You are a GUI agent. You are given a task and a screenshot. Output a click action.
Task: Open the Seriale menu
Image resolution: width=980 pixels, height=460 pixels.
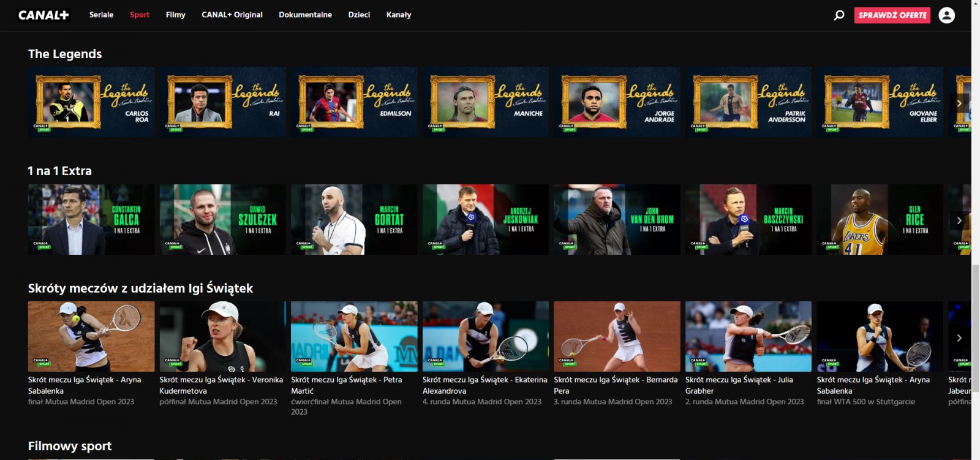coord(101,15)
